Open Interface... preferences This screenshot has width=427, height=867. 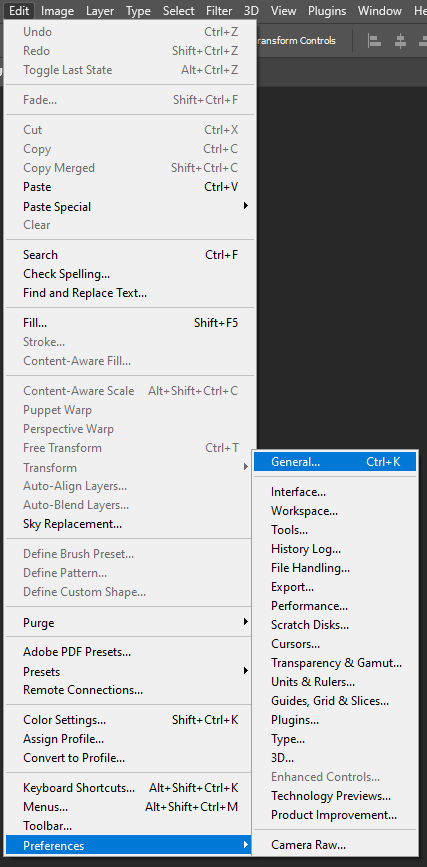point(335,492)
